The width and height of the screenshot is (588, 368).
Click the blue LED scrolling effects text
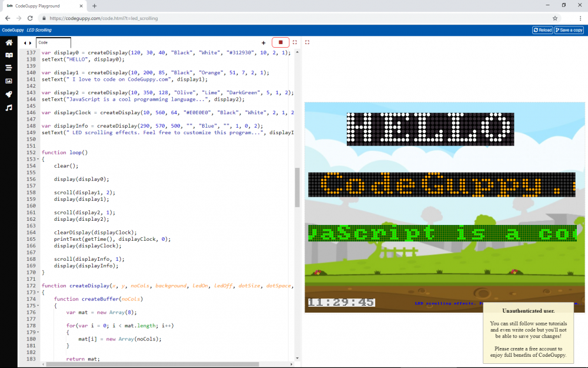pyautogui.click(x=449, y=303)
